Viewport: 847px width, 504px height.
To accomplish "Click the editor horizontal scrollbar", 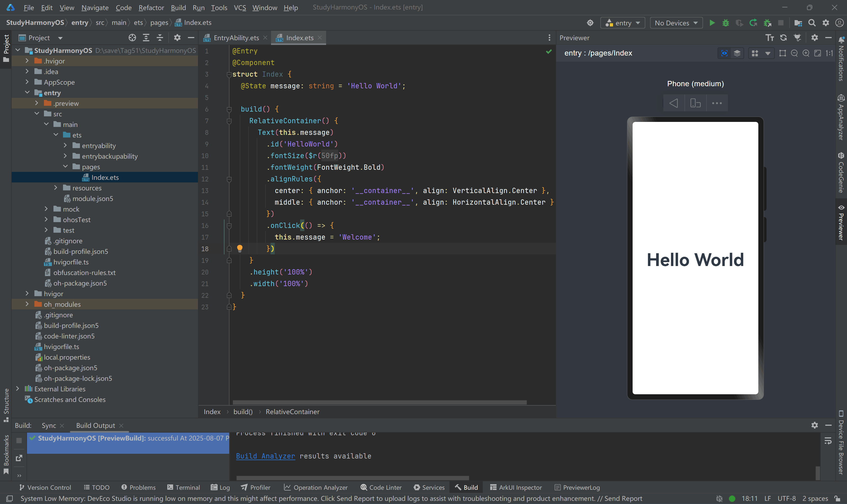I will tap(379, 402).
